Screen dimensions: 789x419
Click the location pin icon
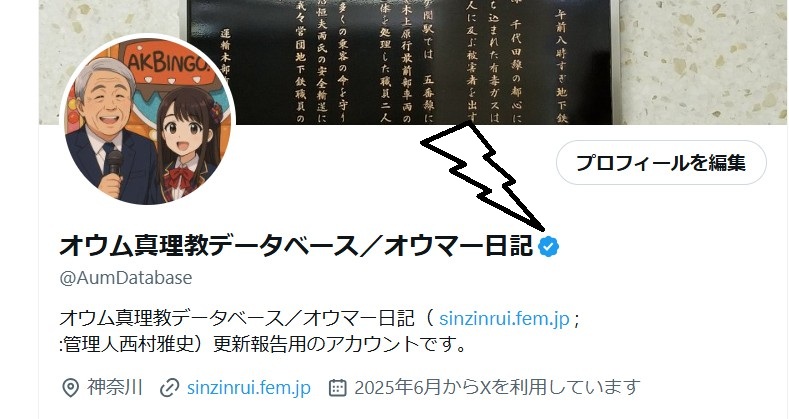[x=70, y=388]
